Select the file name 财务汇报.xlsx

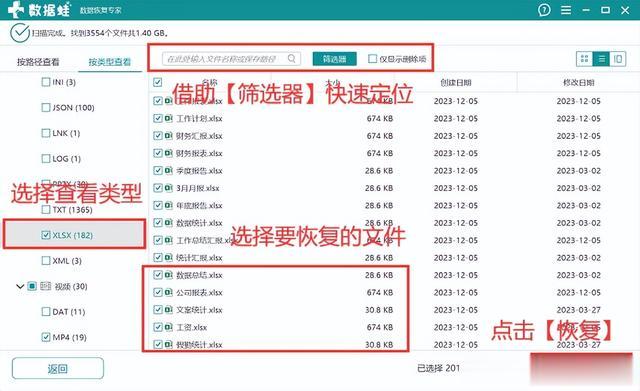click(199, 136)
